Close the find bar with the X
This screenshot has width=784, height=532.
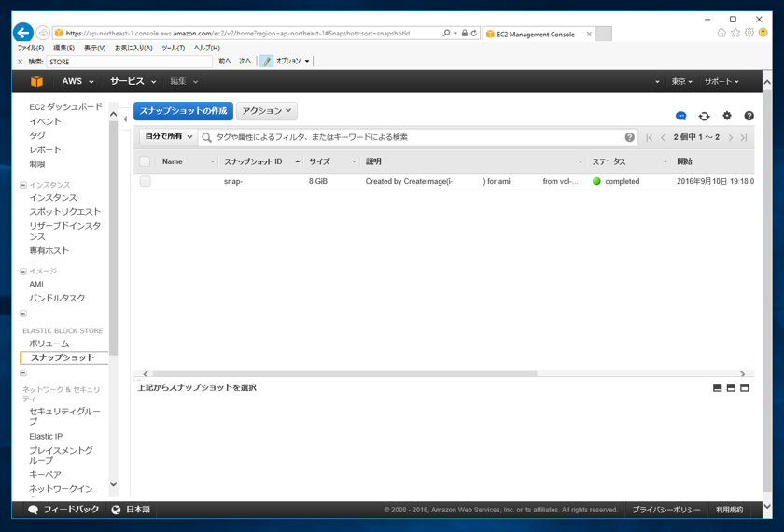pyautogui.click(x=20, y=62)
